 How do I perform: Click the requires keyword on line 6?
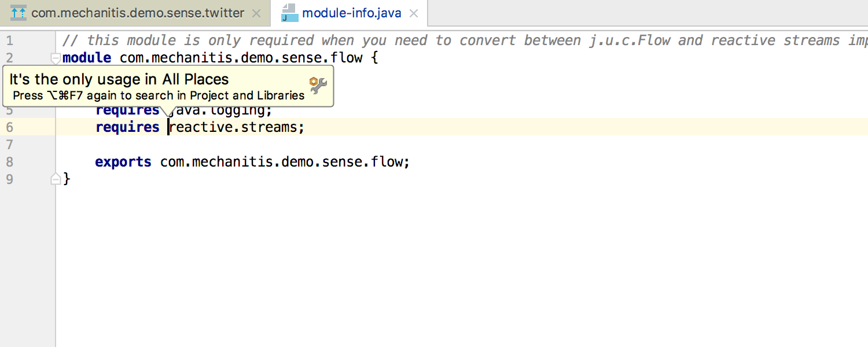pyautogui.click(x=127, y=127)
